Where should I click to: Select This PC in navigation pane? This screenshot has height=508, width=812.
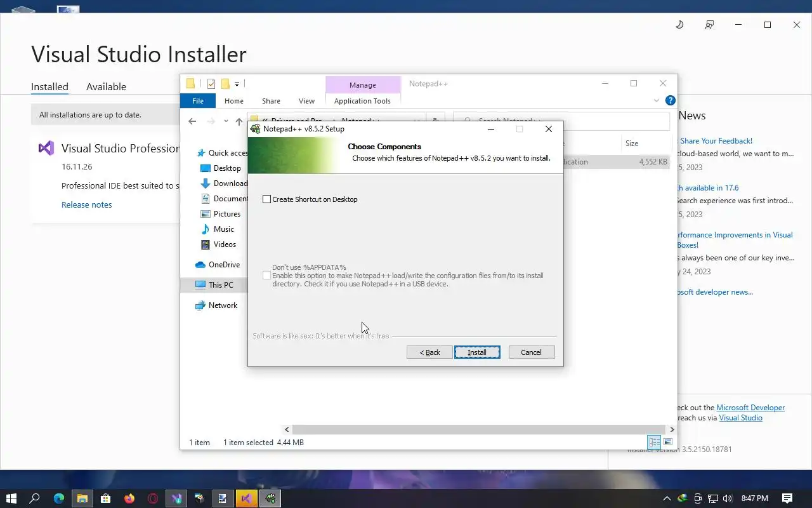point(214,285)
